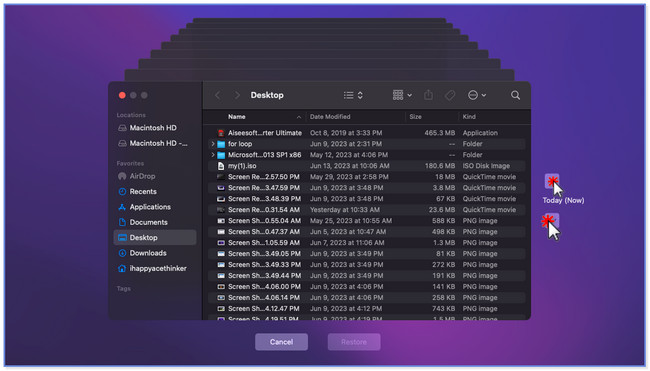The height and width of the screenshot is (371, 650).
Task: Sort by the Kind column header
Action: point(469,117)
